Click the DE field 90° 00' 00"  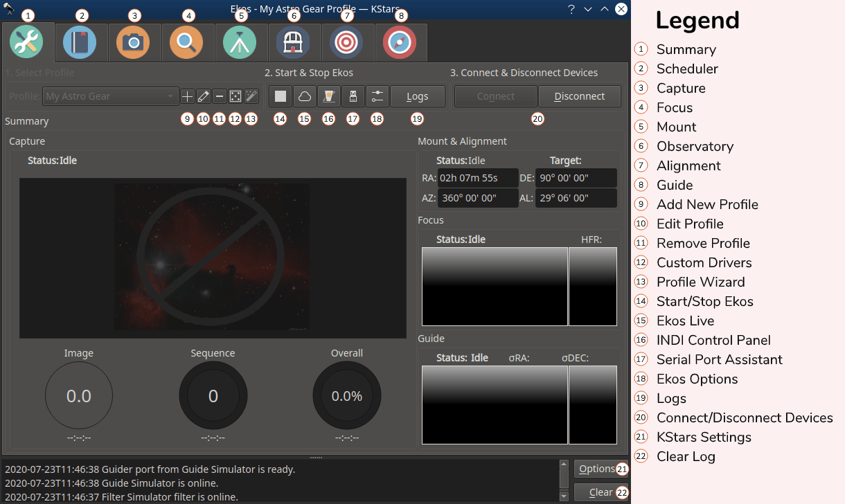click(576, 178)
